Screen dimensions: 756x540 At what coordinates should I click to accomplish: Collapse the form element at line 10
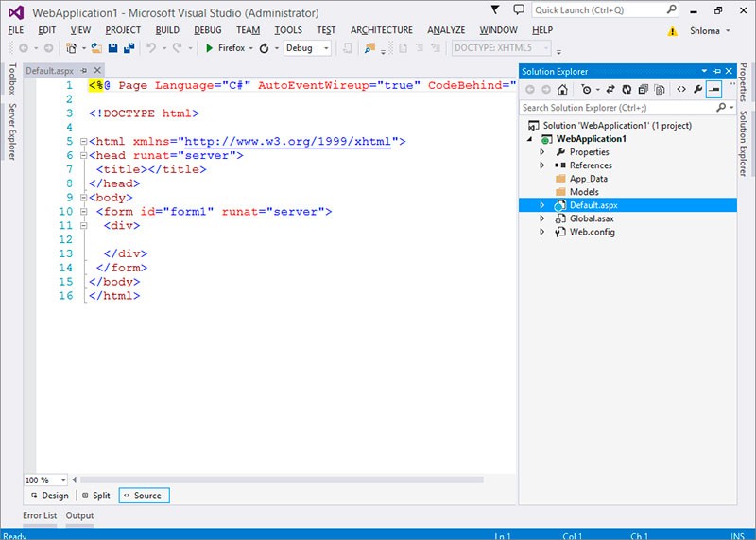pyautogui.click(x=83, y=212)
